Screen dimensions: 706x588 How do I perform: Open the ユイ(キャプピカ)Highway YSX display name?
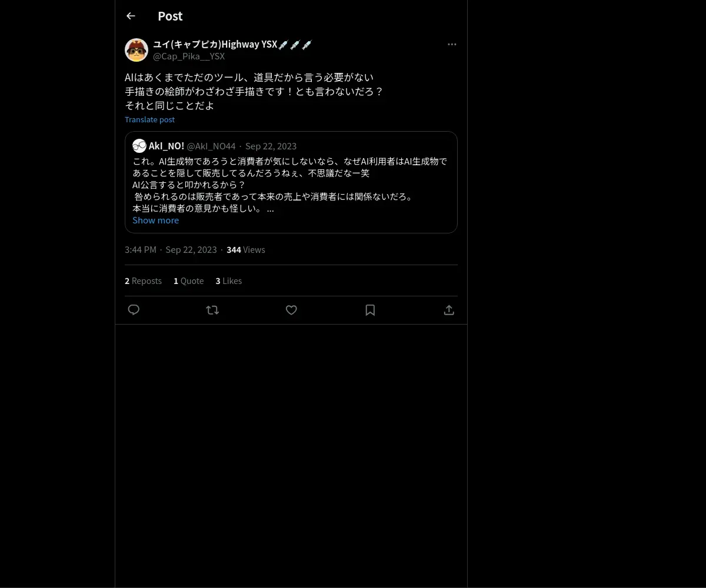click(x=232, y=44)
